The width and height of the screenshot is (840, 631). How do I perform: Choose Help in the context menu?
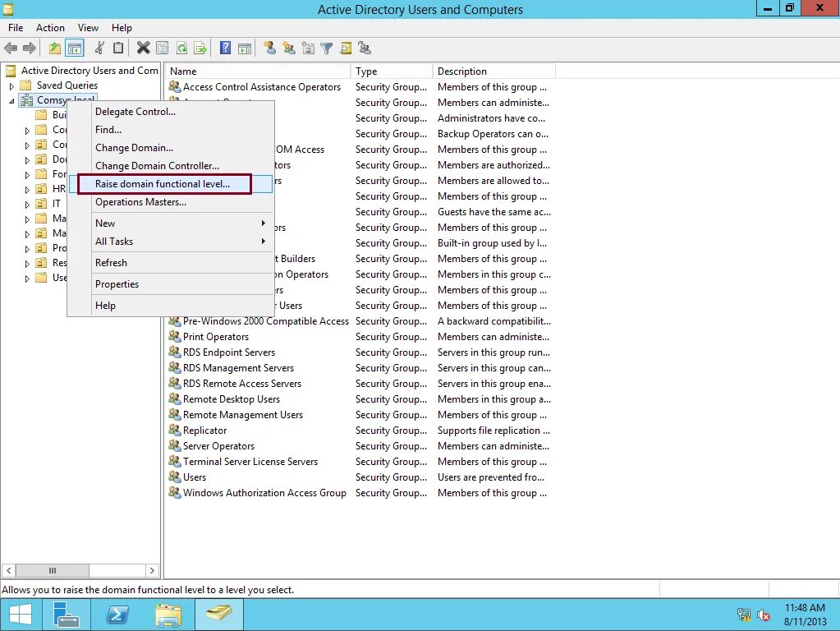[172, 306]
